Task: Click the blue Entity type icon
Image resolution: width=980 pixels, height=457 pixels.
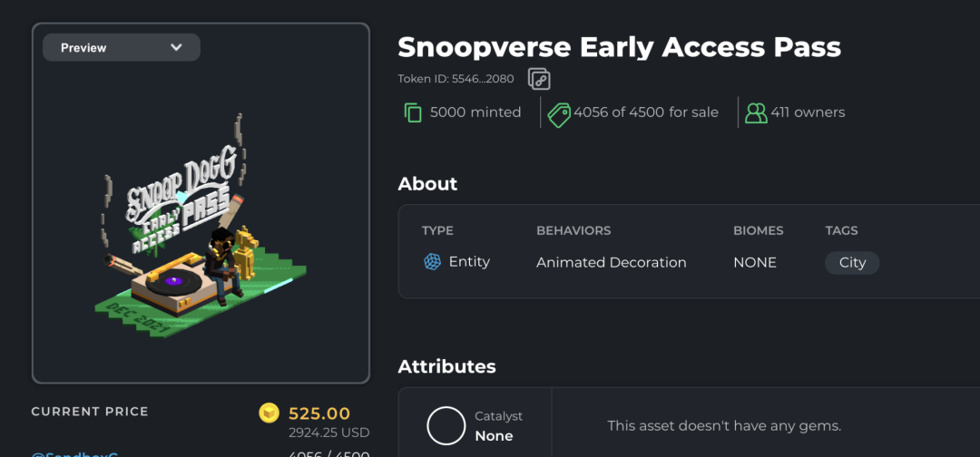Action: 432,261
